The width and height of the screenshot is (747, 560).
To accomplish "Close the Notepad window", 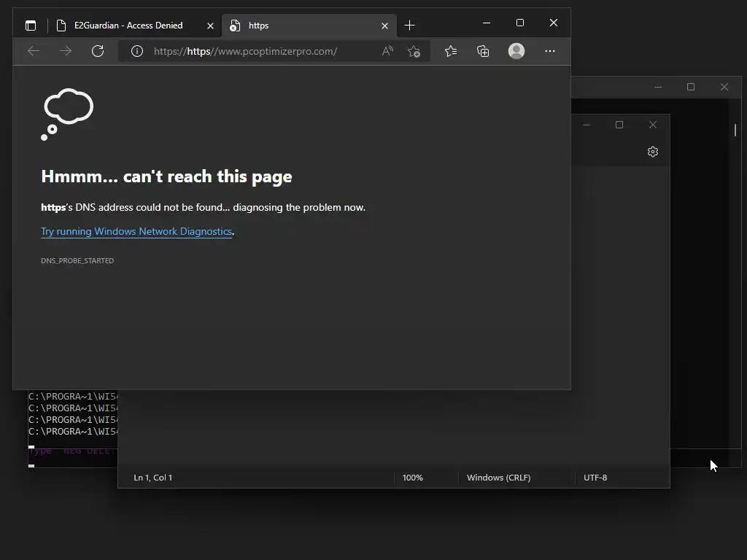I will point(653,125).
